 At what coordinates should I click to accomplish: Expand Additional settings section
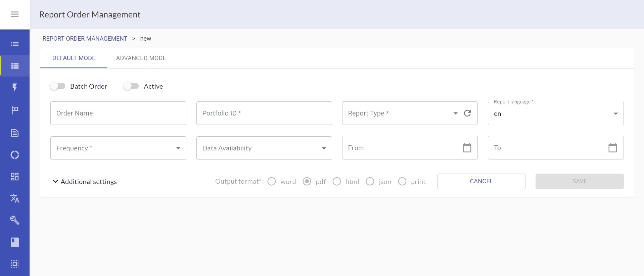coord(85,182)
